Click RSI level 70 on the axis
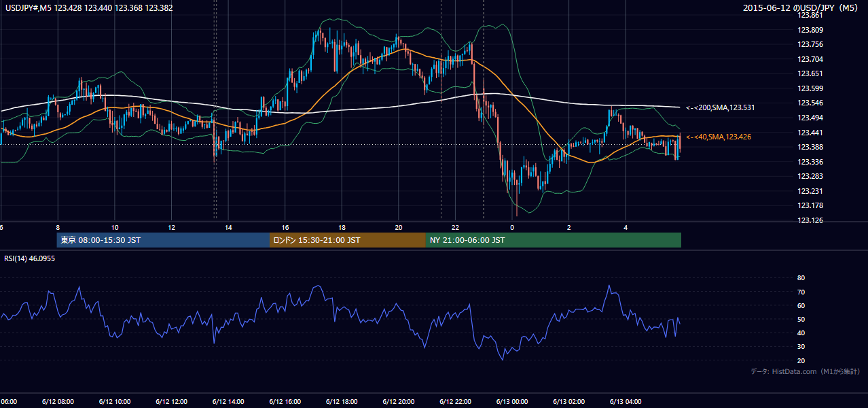This screenshot has width=868, height=408. click(x=801, y=292)
